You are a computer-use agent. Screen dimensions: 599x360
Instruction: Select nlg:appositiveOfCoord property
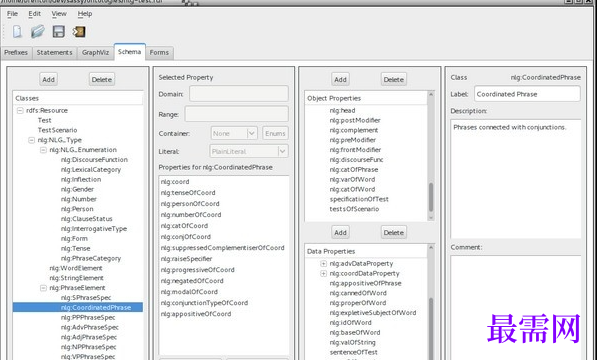[x=196, y=314]
